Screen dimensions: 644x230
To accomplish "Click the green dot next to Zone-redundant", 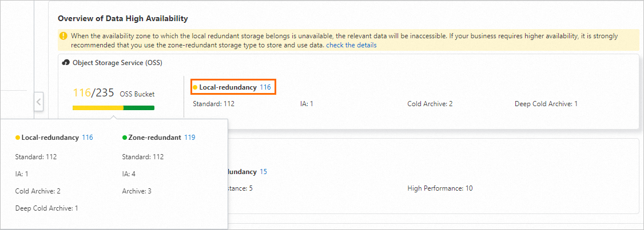I will [125, 138].
